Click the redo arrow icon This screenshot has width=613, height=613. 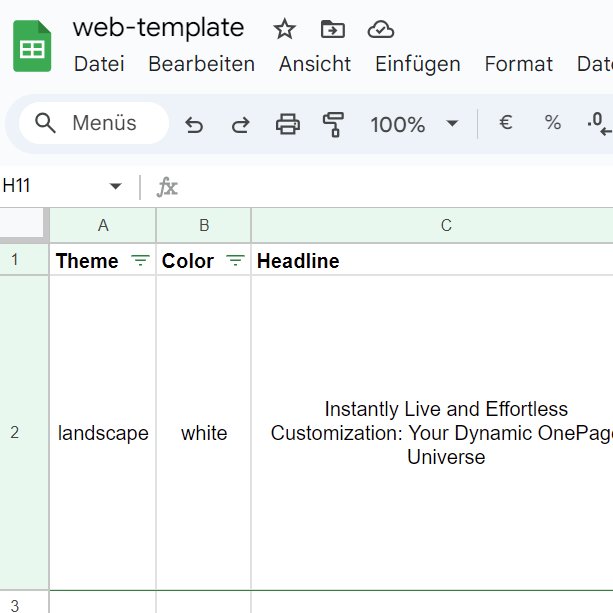click(x=240, y=125)
